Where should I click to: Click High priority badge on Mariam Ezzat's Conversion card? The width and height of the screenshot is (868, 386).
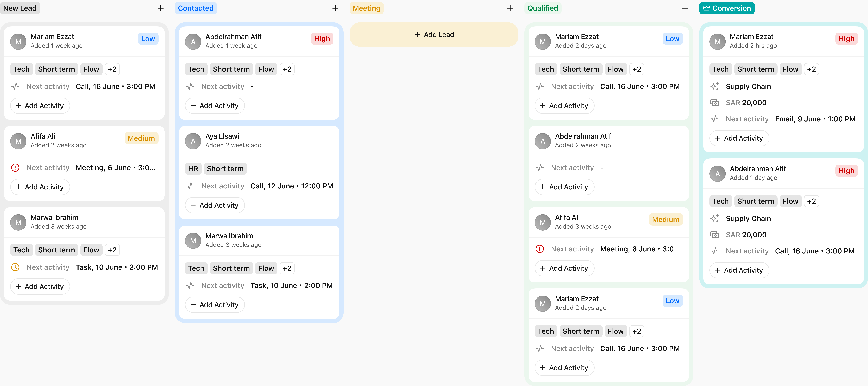pos(846,39)
